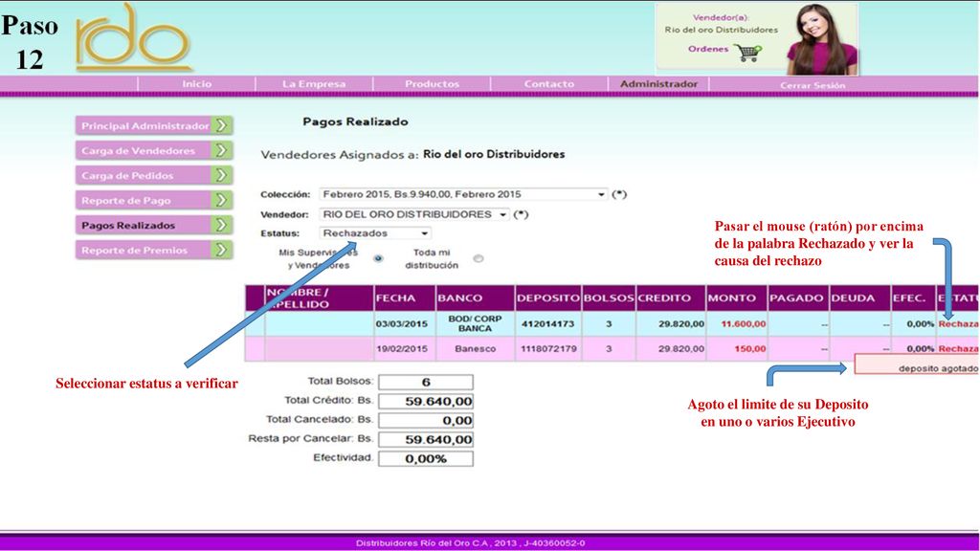The image size is (980, 551).
Task: Open the Contacto menu item
Action: pos(548,84)
